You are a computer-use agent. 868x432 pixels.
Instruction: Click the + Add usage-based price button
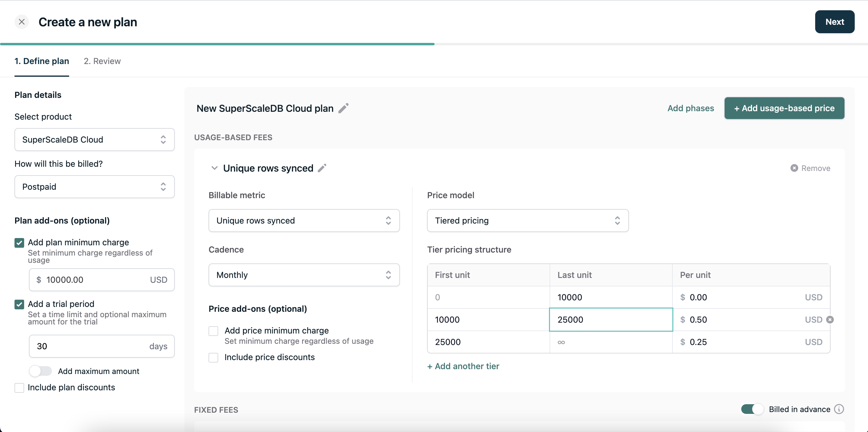[784, 108]
